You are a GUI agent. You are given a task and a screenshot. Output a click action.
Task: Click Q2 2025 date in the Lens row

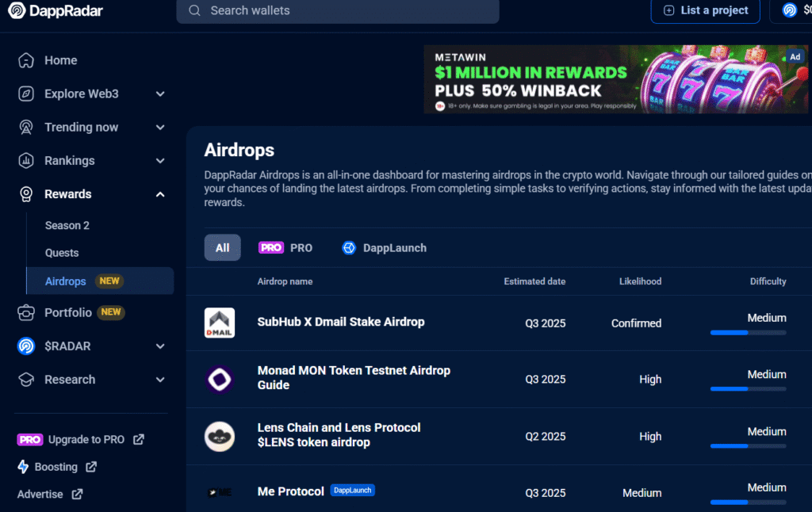click(x=546, y=437)
